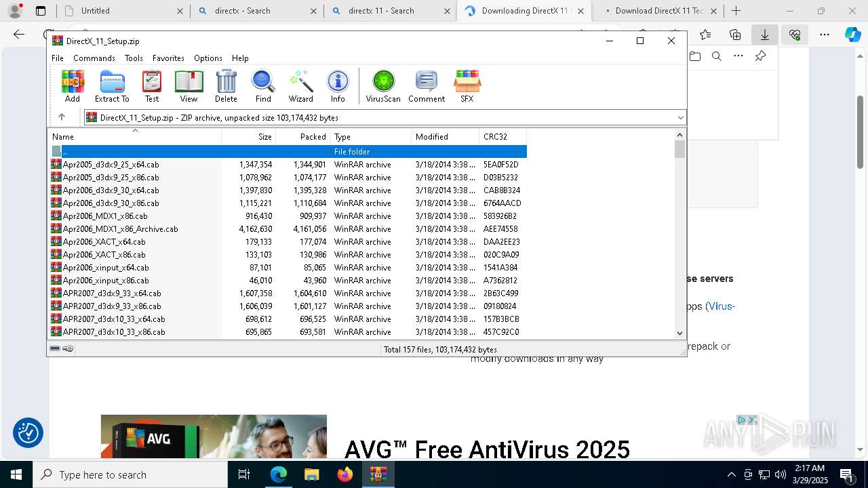
Task: Click the SFX toolbar icon
Action: [x=467, y=86]
